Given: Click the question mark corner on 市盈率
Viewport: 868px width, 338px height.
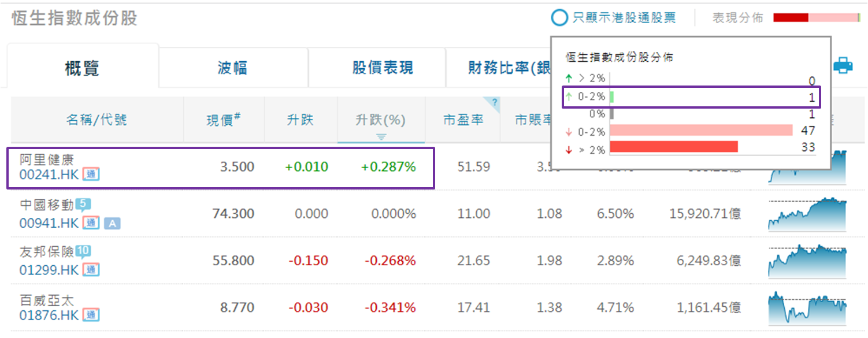Looking at the screenshot, I should [x=494, y=103].
